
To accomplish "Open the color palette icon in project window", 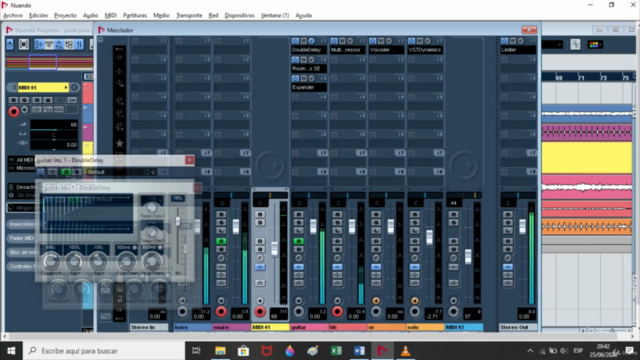I will [595, 44].
